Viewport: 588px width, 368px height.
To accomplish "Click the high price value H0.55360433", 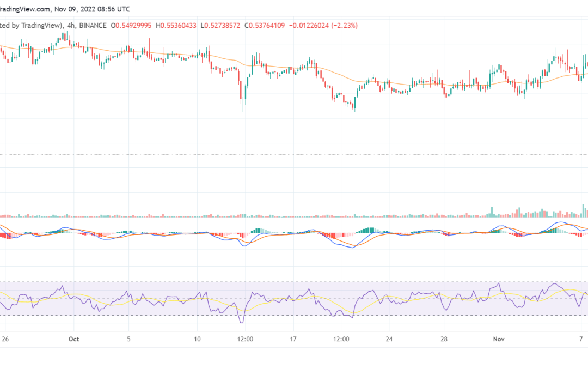I will (x=176, y=26).
